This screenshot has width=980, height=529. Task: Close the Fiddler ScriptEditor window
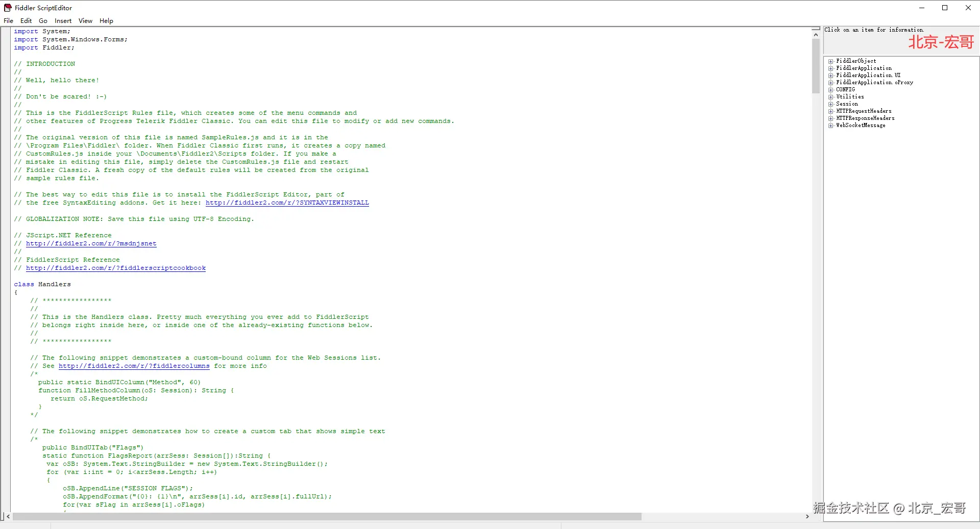pyautogui.click(x=968, y=8)
